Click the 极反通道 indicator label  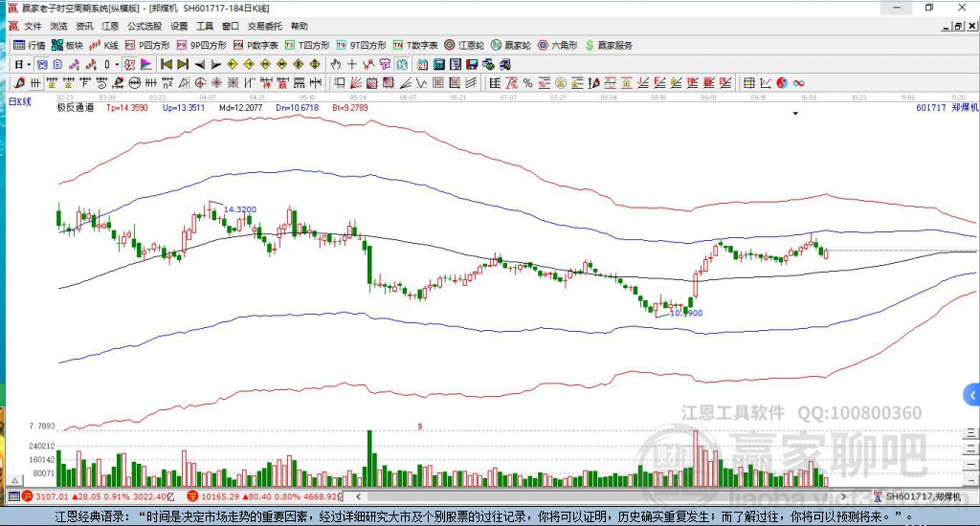click(x=76, y=107)
